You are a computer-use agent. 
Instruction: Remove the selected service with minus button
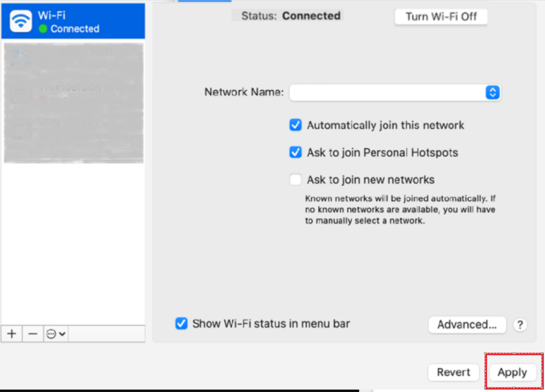click(33, 334)
